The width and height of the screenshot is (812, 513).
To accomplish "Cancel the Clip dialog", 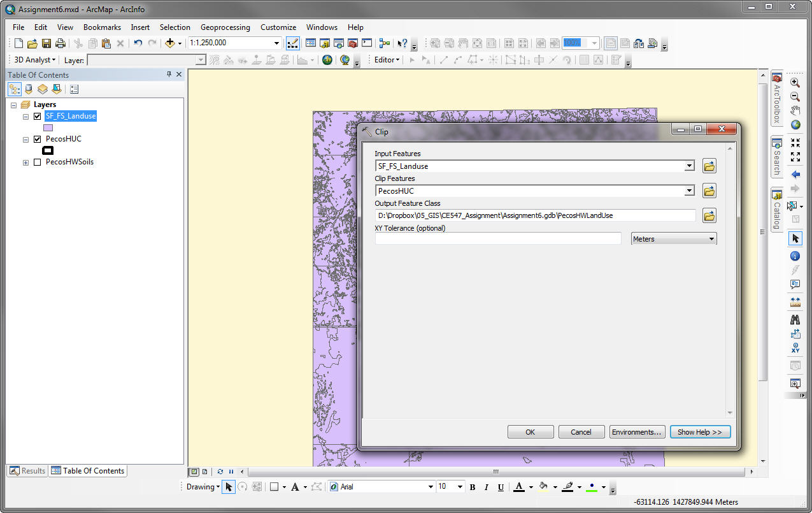I will [581, 432].
